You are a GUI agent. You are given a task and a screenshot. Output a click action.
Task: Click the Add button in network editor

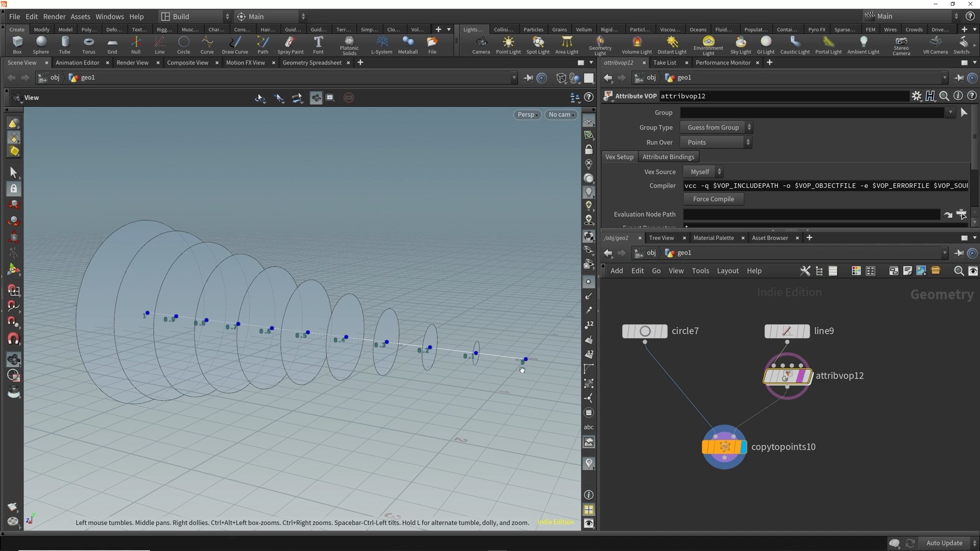[x=617, y=271]
